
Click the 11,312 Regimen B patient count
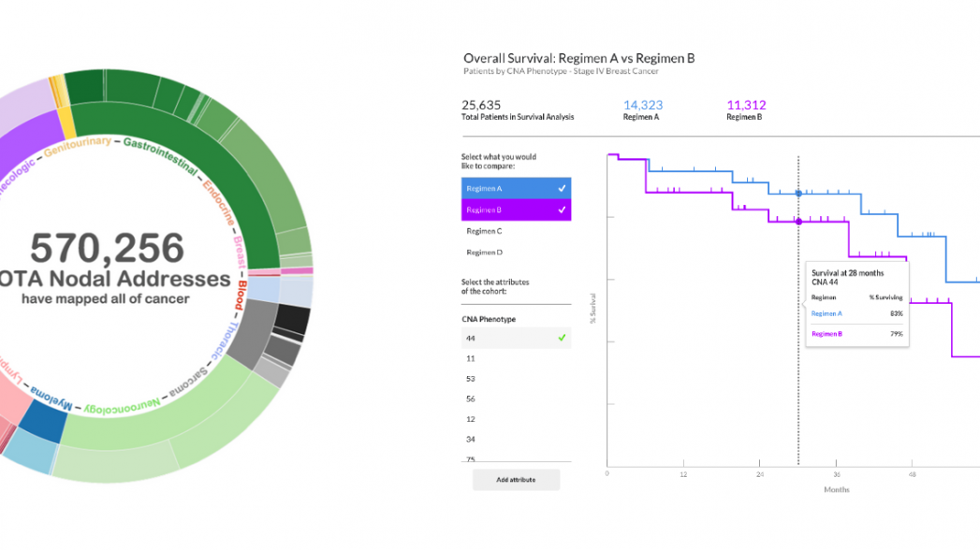pos(746,106)
